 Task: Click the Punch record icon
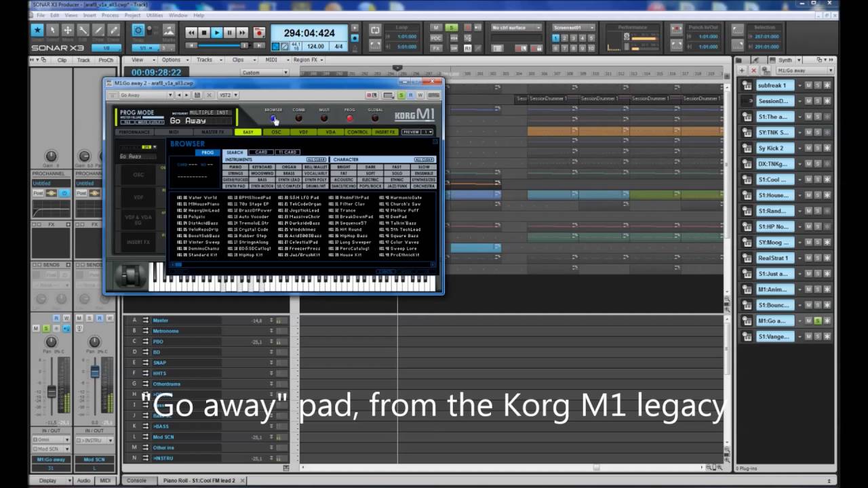[676, 30]
